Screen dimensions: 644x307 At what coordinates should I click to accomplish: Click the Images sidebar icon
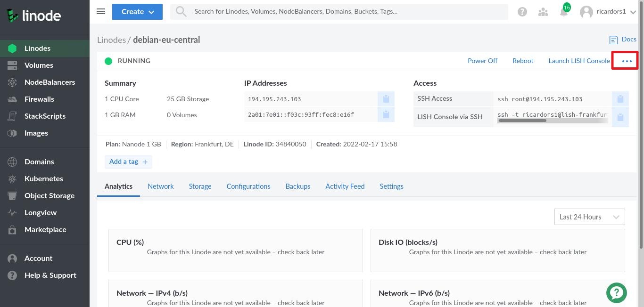point(12,133)
